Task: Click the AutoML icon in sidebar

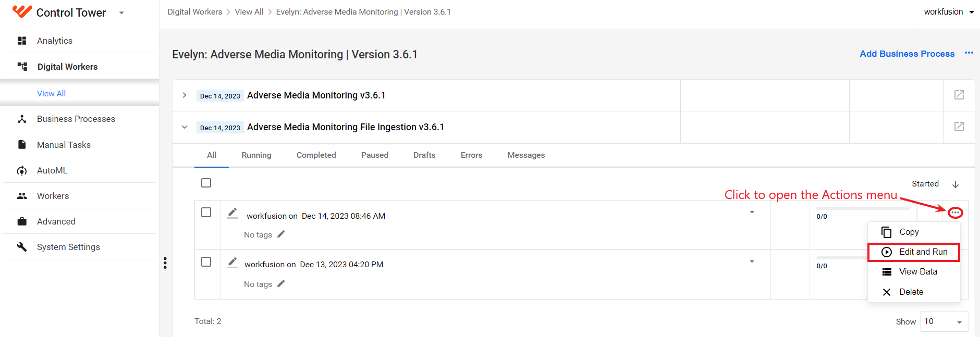Action: [22, 170]
